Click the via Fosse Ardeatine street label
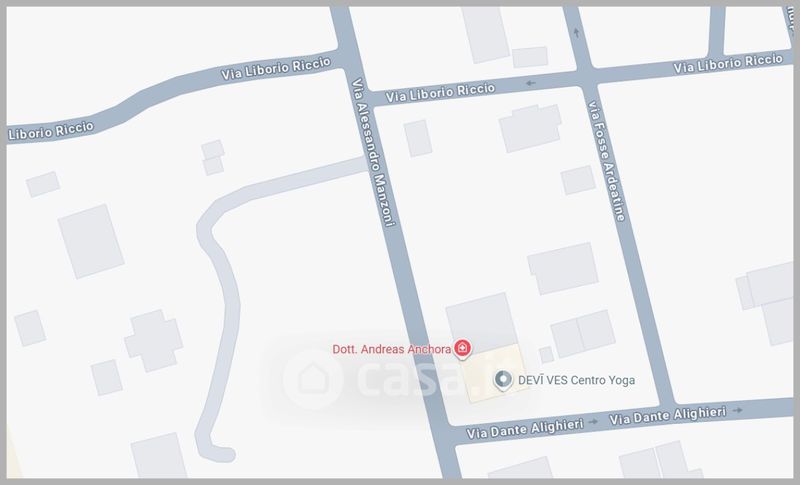The height and width of the screenshot is (485, 800). pyautogui.click(x=606, y=161)
